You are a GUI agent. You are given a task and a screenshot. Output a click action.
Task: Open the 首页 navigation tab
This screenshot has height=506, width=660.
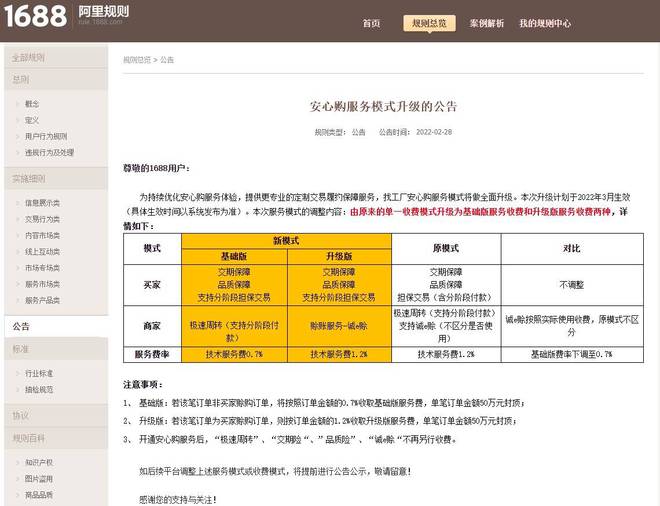[371, 23]
